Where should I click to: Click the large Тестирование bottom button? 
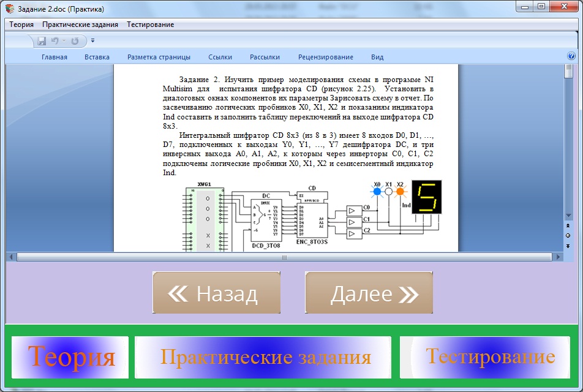(485, 357)
